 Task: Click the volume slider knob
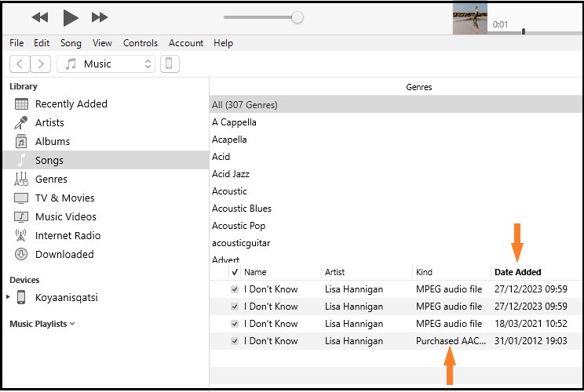click(297, 17)
